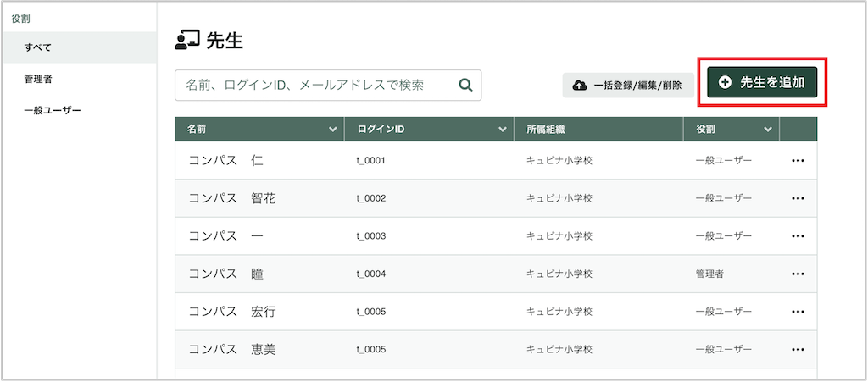This screenshot has width=868, height=382.
Task: Select the row name コンパス 瞳
Action: (x=225, y=274)
